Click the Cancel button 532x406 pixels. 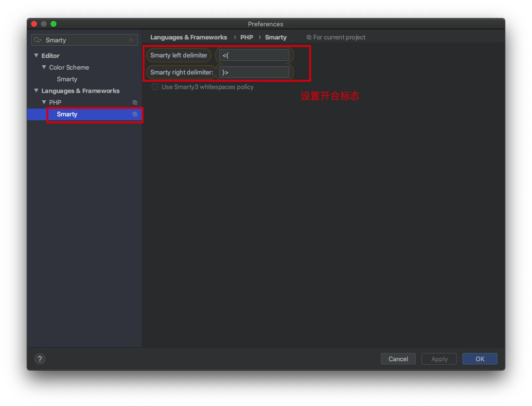pyautogui.click(x=398, y=359)
